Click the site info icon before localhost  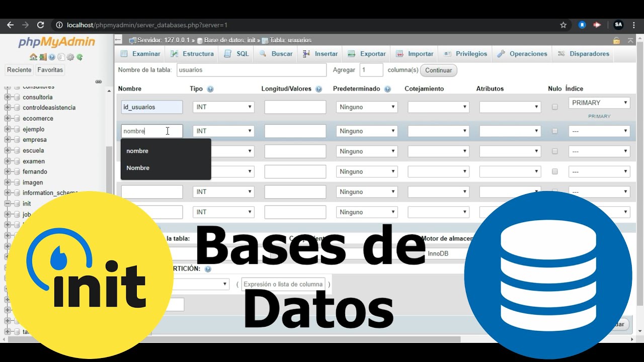point(59,25)
